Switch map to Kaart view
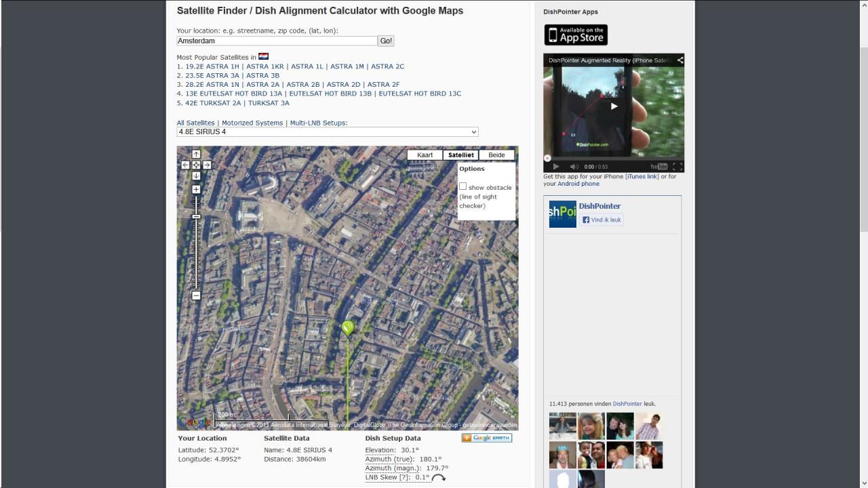868x488 pixels. [425, 155]
